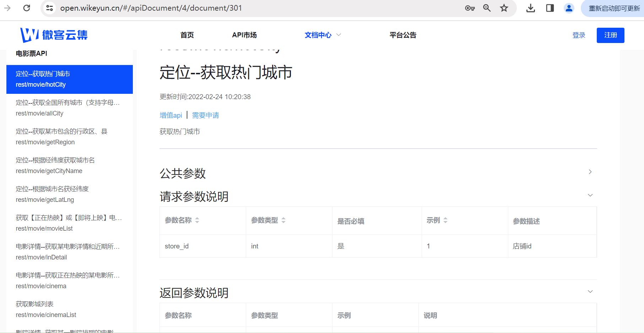Image resolution: width=644 pixels, height=333 pixels.
Task: Expand the 文档中心 dropdown chevron
Action: click(339, 35)
